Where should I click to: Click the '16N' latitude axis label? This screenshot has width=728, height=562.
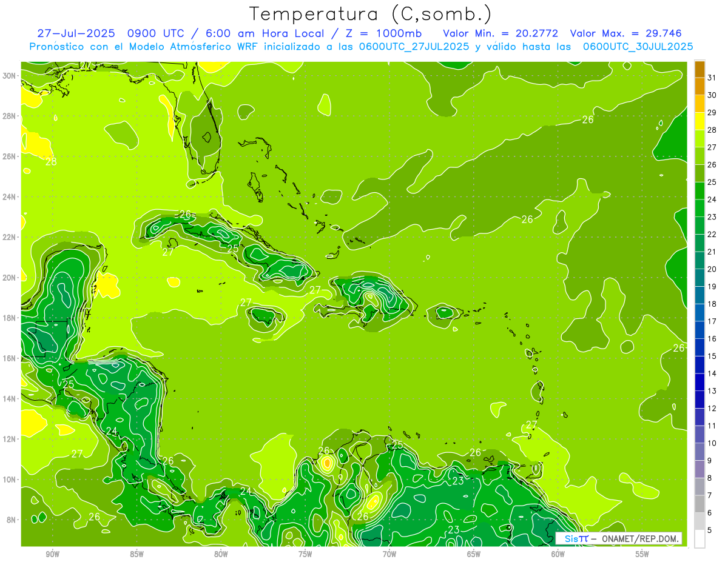(x=10, y=358)
